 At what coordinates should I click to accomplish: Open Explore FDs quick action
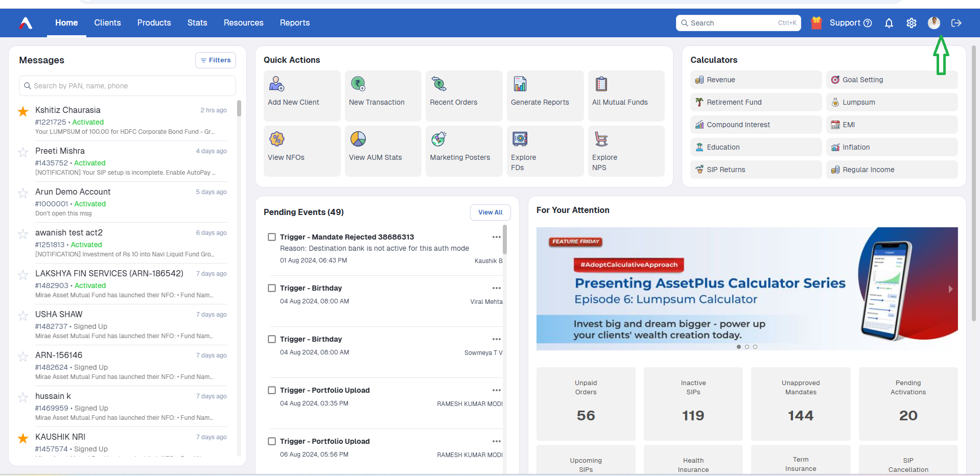[545, 151]
